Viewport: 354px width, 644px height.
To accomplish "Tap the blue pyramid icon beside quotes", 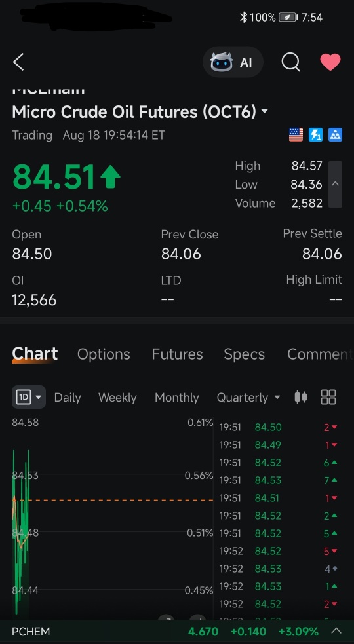I will pos(336,135).
